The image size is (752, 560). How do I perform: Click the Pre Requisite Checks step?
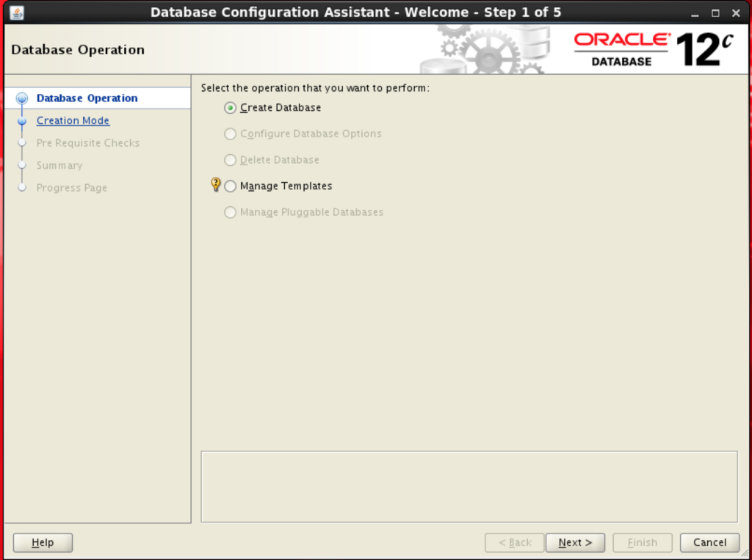(88, 143)
